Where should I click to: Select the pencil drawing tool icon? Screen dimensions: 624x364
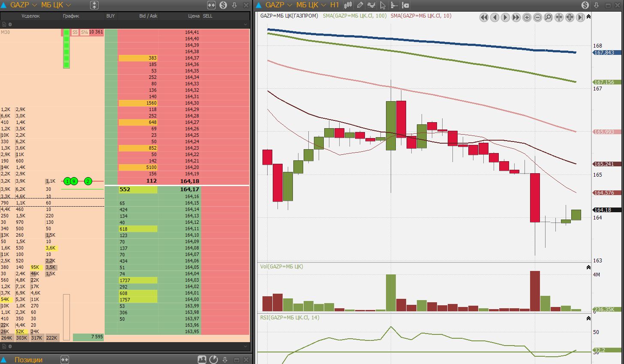tap(360, 5)
